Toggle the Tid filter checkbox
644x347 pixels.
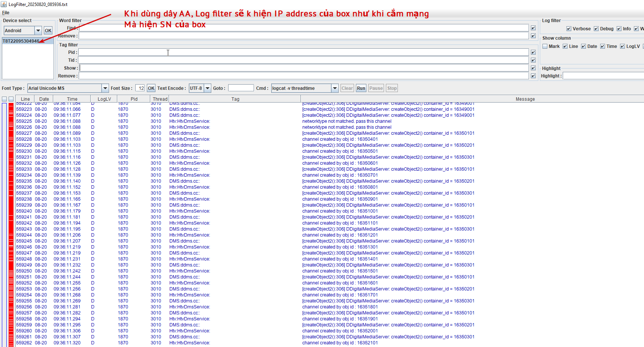533,60
